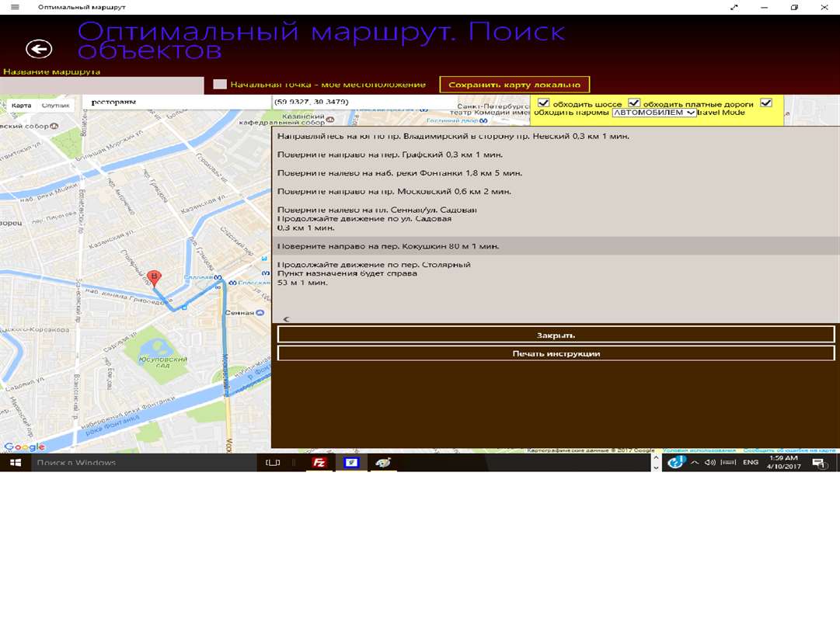Screen dimensions: 840x629
Task: Select step 'Поверните направо на пер. Кокушкин'
Action: tap(556, 246)
